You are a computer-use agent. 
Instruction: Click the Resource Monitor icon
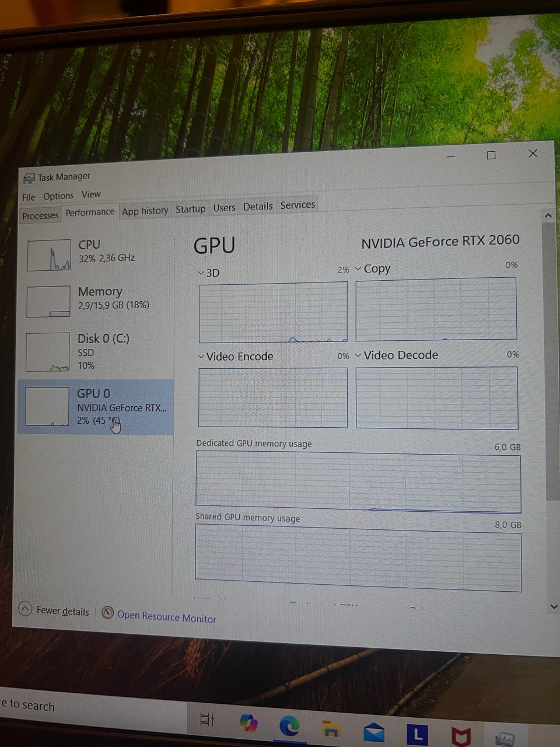(x=107, y=612)
